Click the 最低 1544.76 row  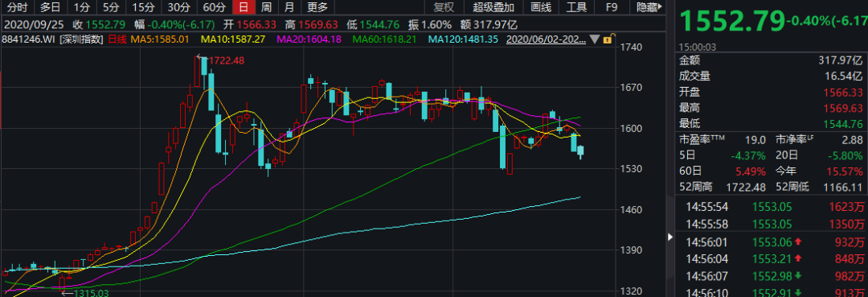[772, 124]
